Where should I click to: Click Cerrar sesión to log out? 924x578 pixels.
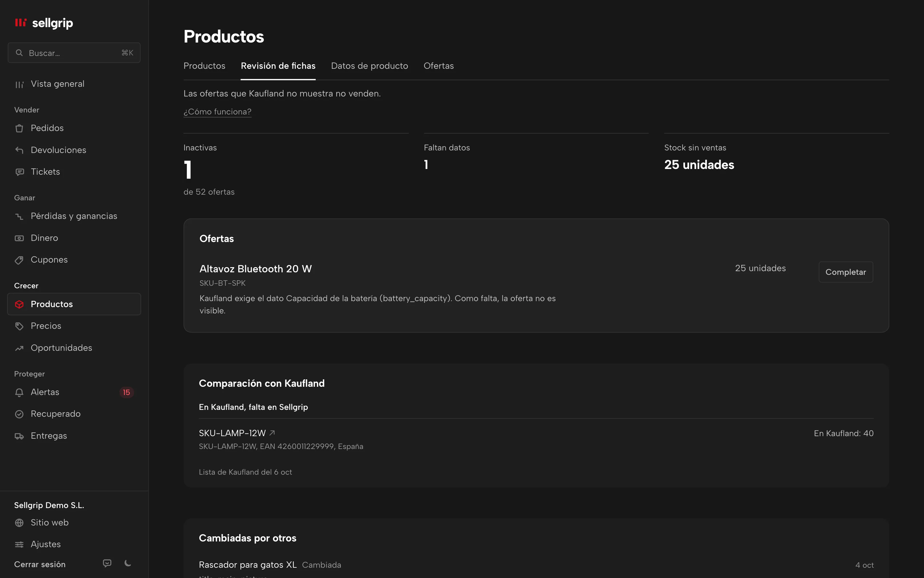point(40,564)
